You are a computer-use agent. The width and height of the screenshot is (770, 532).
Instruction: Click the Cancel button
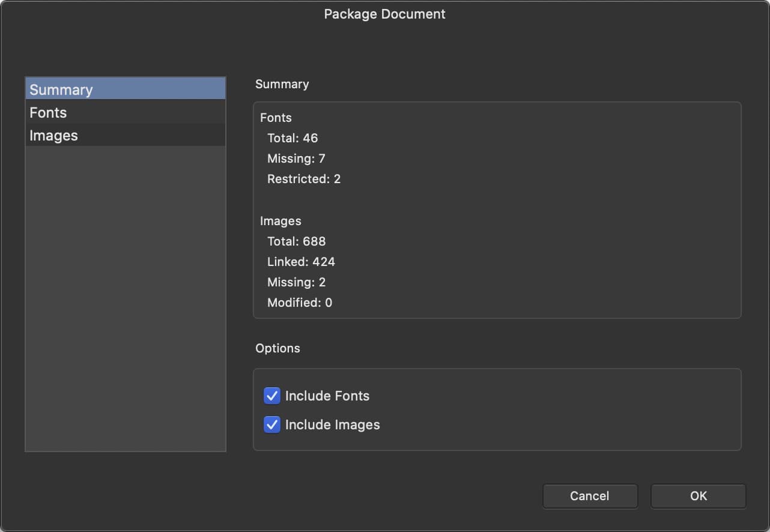click(x=590, y=496)
